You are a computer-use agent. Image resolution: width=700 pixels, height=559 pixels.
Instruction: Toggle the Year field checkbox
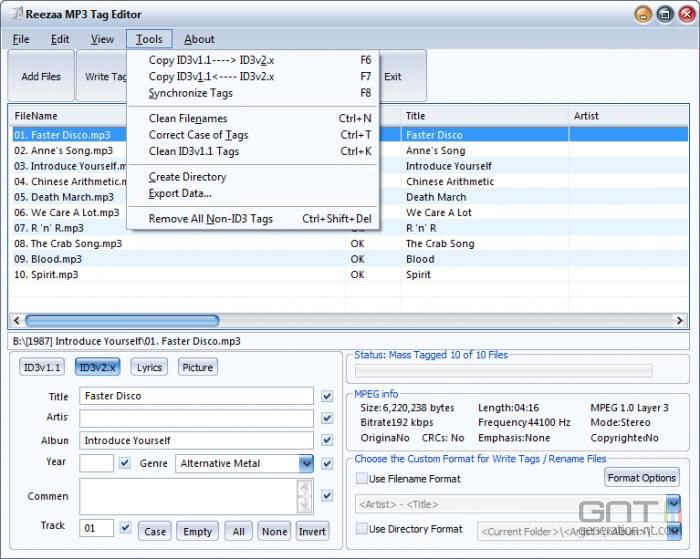[125, 463]
